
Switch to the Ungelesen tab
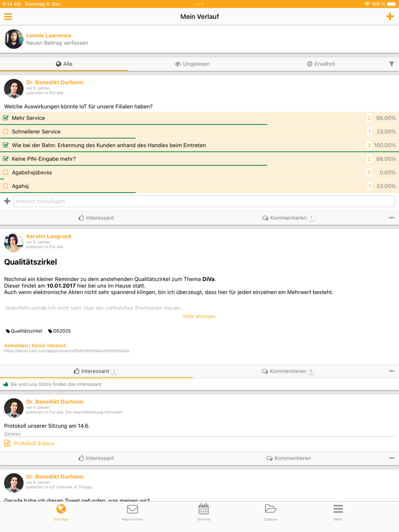tap(193, 64)
